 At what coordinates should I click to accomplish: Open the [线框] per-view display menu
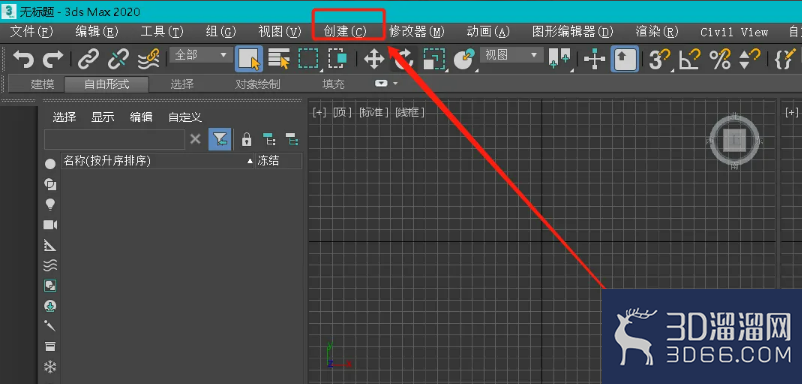(x=409, y=112)
